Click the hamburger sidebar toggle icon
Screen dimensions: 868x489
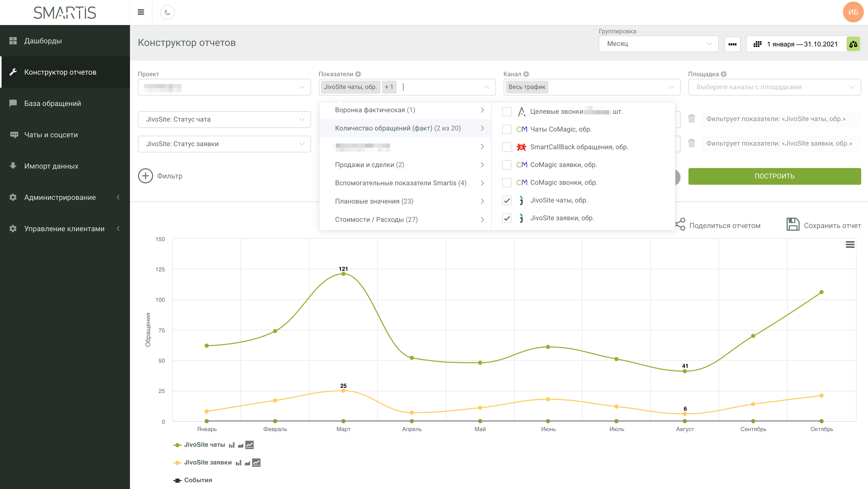[141, 13]
